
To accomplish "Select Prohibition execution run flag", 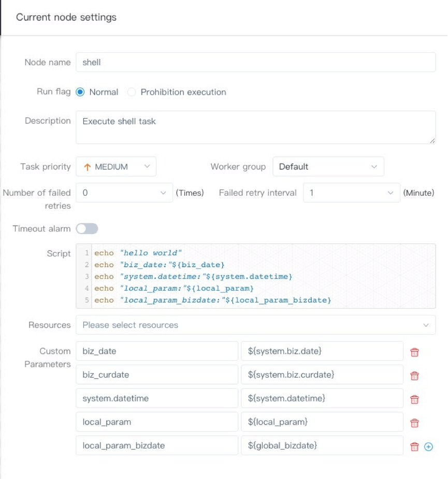I will [x=132, y=92].
